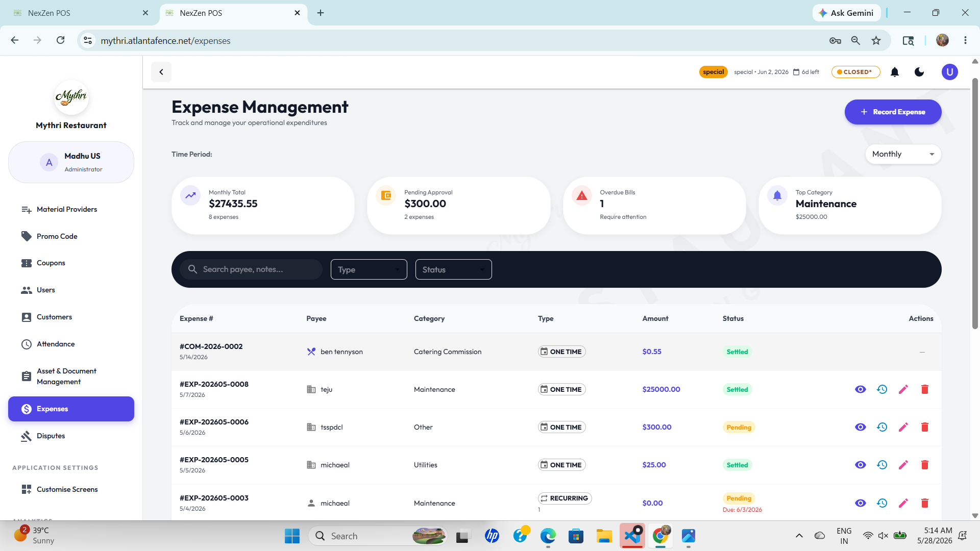Image resolution: width=980 pixels, height=551 pixels.
Task: Open Promo Code in the sidebar
Action: point(71,236)
